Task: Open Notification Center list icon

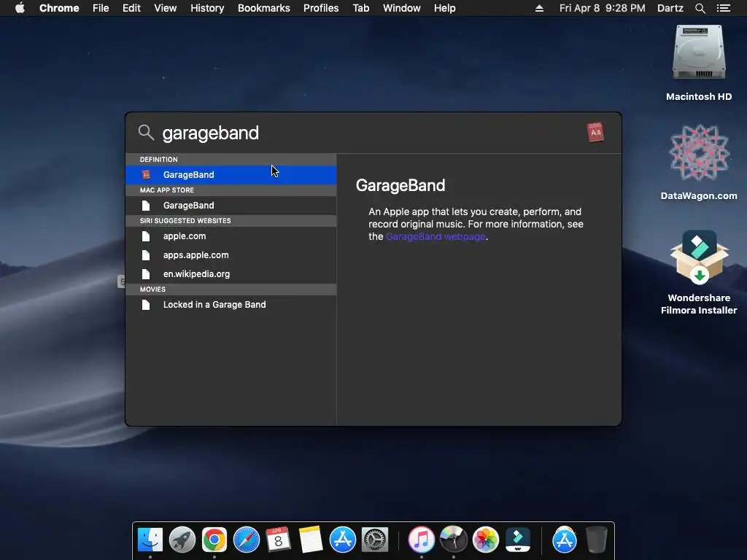Action: [x=723, y=8]
